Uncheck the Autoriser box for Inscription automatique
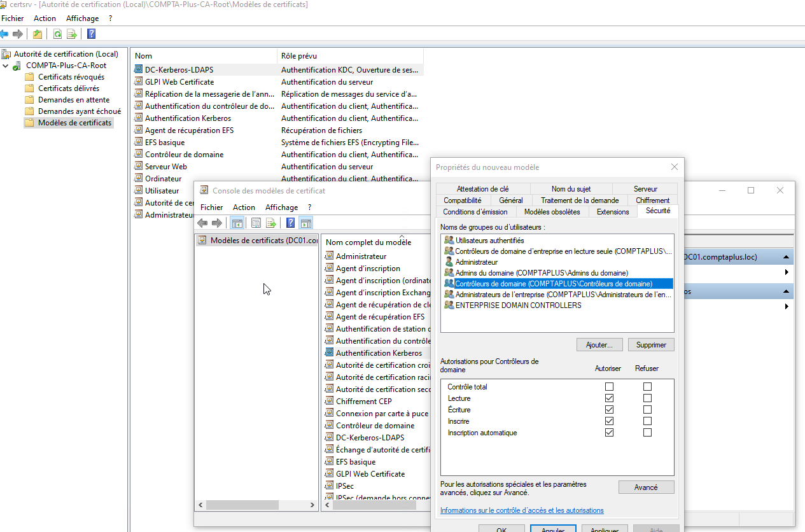This screenshot has height=532, width=805. pos(610,433)
